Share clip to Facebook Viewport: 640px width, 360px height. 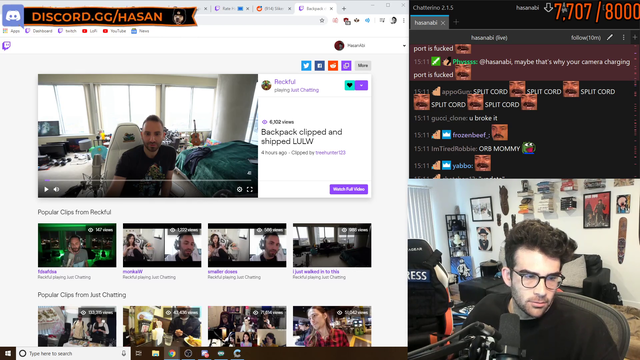320,65
